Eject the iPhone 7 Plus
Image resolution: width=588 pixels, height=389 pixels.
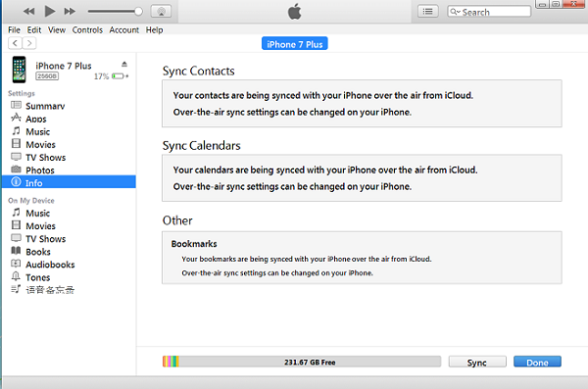tap(124, 64)
